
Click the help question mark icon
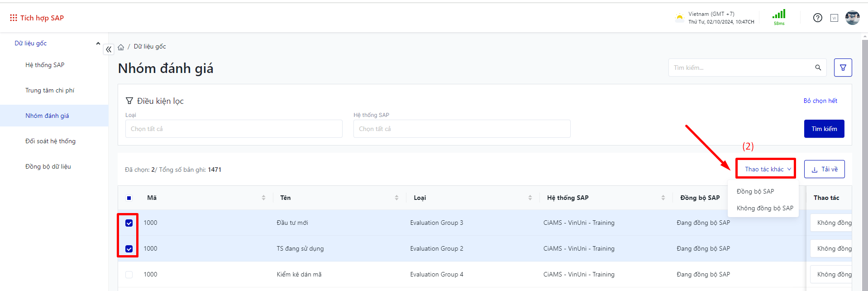[x=817, y=18]
